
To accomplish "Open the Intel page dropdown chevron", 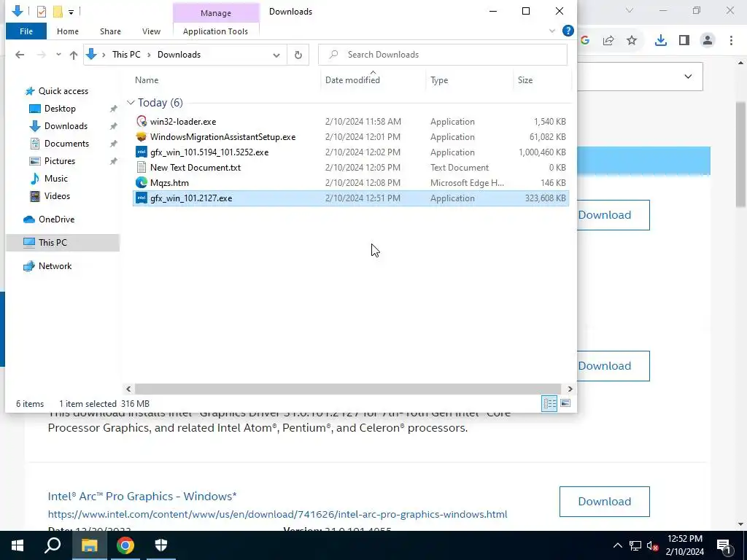I will pos(688,77).
